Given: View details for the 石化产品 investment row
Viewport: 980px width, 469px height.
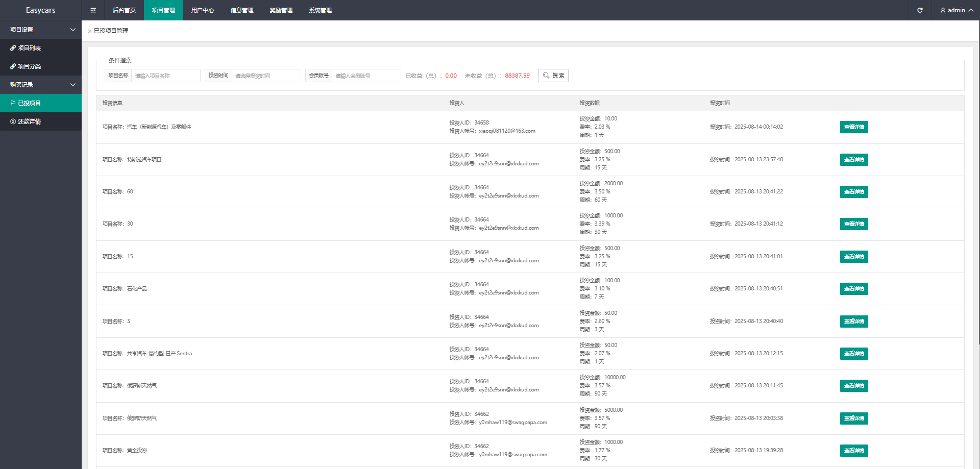Looking at the screenshot, I should pos(853,289).
